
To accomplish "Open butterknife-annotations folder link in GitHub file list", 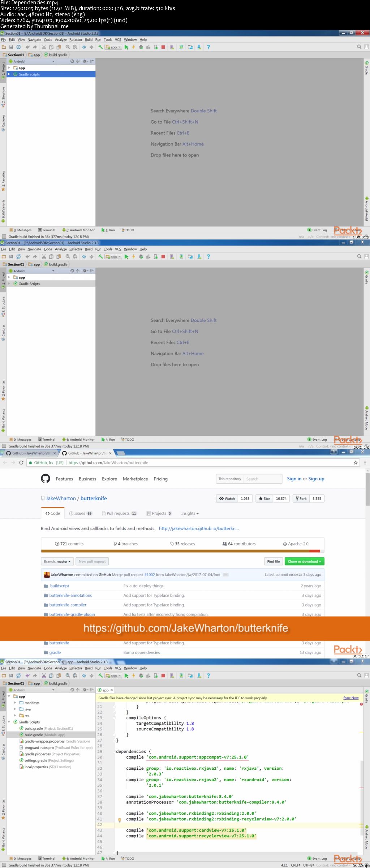I will coord(70,595).
